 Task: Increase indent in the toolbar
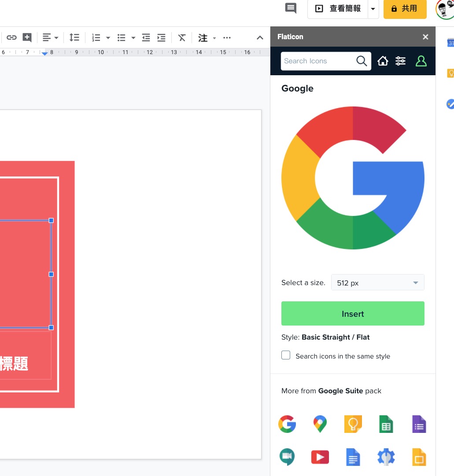pos(162,38)
